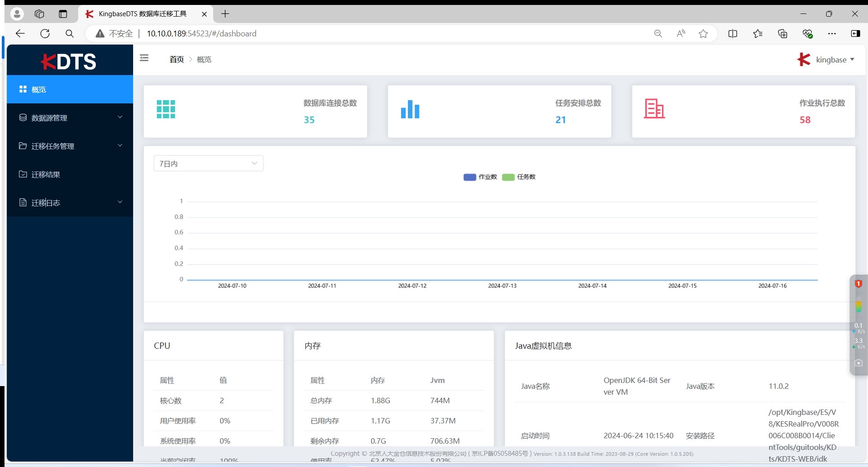Open the browser zoom control icon
This screenshot has height=467, width=868.
pyautogui.click(x=658, y=34)
